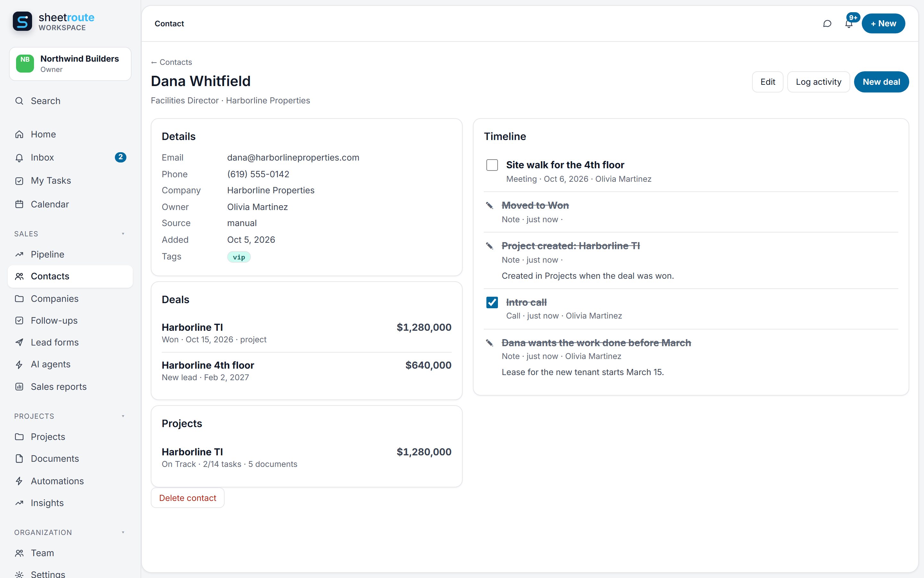Screen dimensions: 924x578
Task: Click the Team people icon
Action: coord(19,553)
